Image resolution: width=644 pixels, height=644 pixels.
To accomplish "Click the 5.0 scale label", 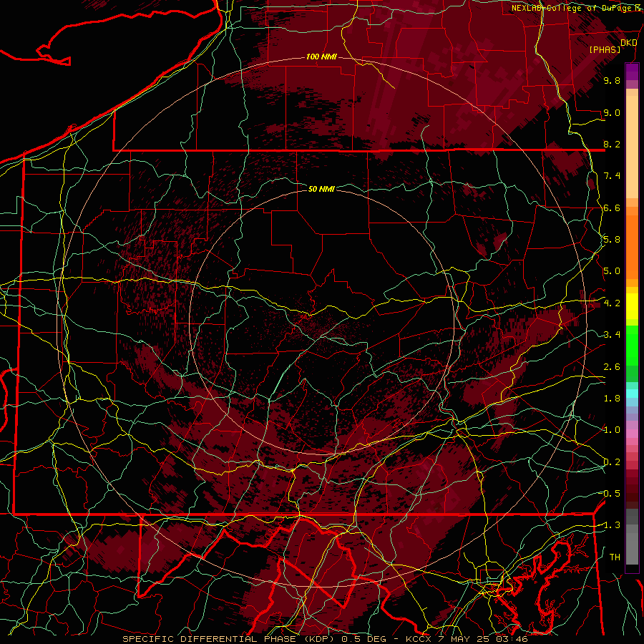I will click(x=612, y=271).
